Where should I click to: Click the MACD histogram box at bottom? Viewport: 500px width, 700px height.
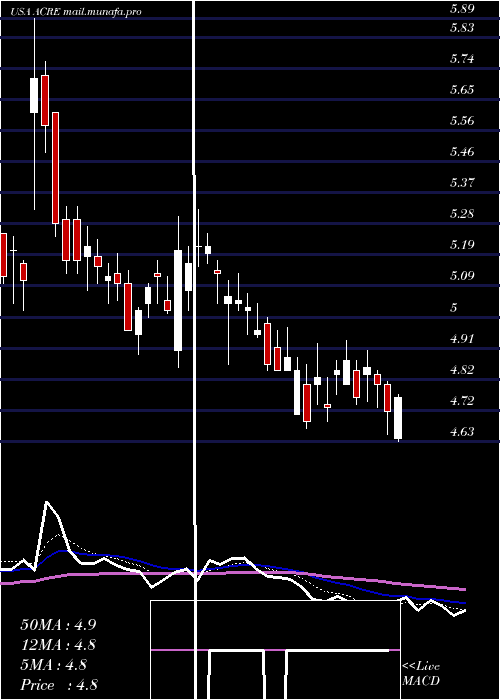275,650
